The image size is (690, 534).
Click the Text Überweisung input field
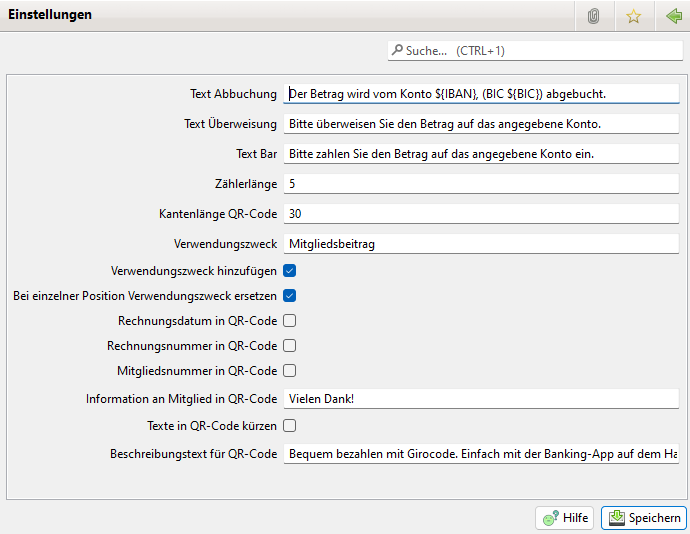(x=480, y=124)
